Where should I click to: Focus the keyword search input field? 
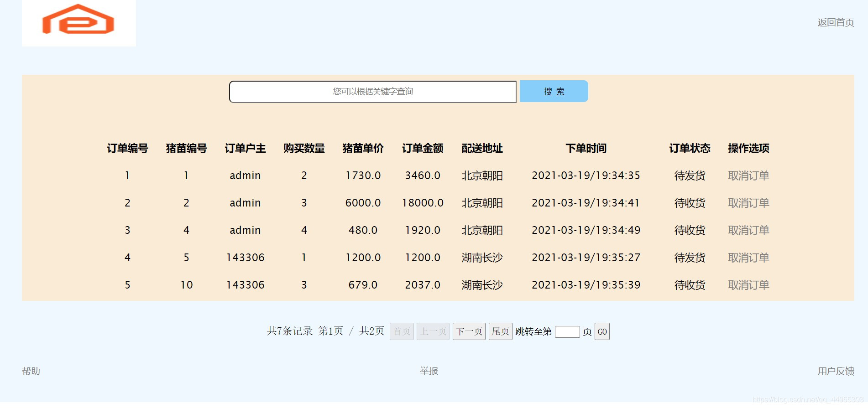[x=372, y=92]
